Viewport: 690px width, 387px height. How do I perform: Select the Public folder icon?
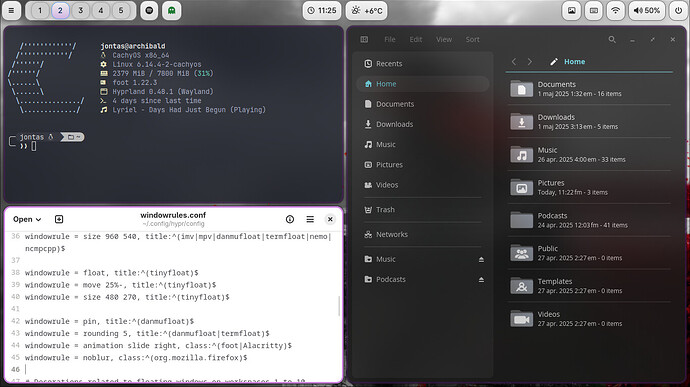pyautogui.click(x=521, y=253)
